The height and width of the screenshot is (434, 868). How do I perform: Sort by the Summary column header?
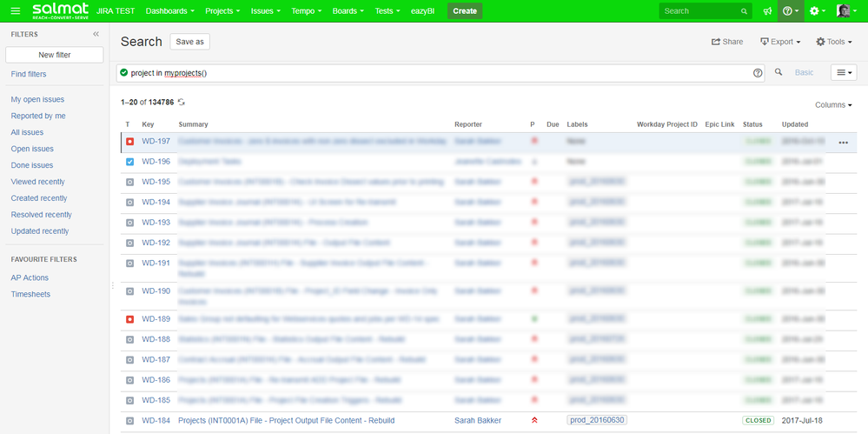pyautogui.click(x=193, y=124)
